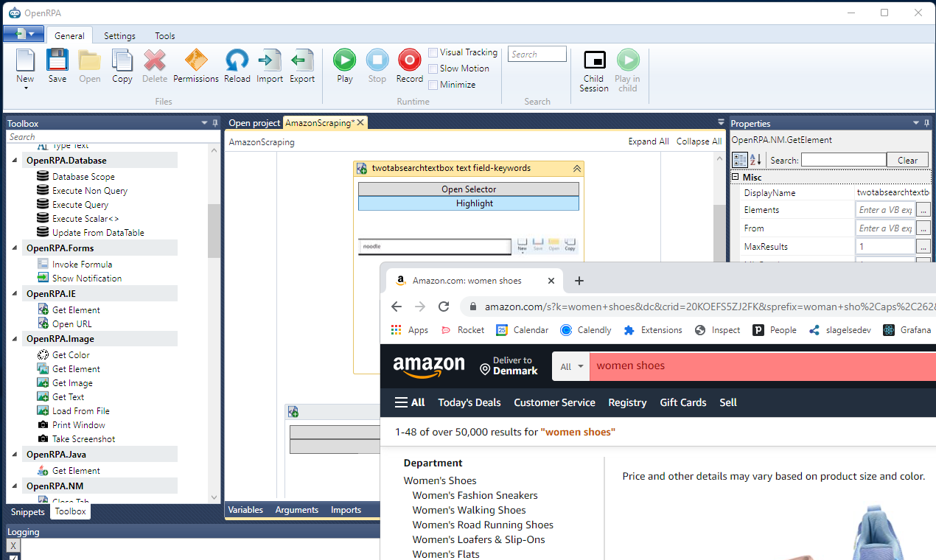Screen dimensions: 936x560
Task: Select Execute Scalar<> activity
Action: [x=85, y=219]
